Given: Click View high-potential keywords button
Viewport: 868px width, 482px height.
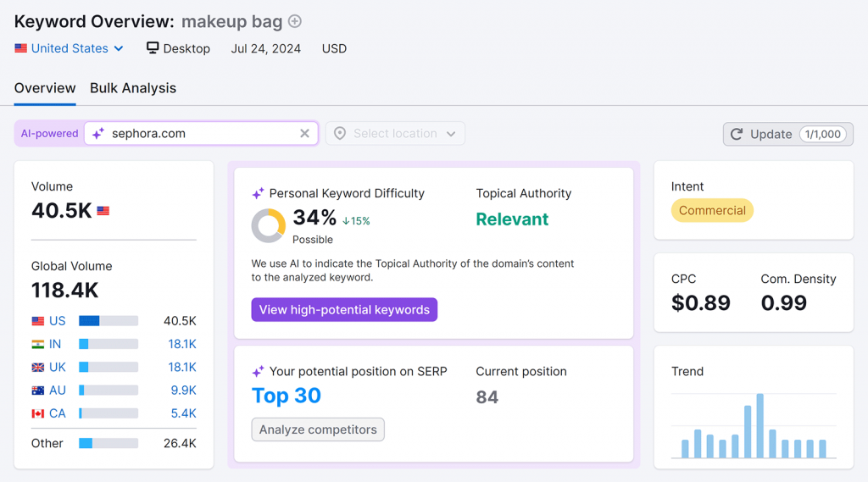Looking at the screenshot, I should click(x=344, y=309).
